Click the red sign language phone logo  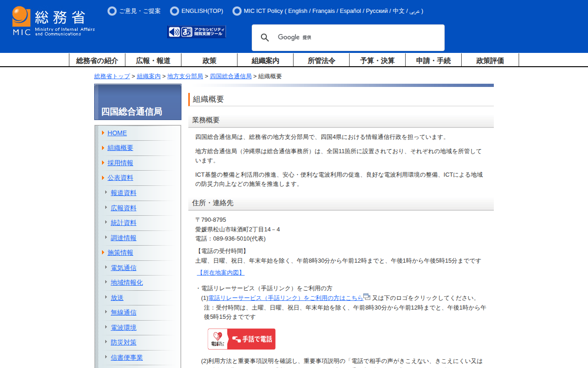coord(242,339)
